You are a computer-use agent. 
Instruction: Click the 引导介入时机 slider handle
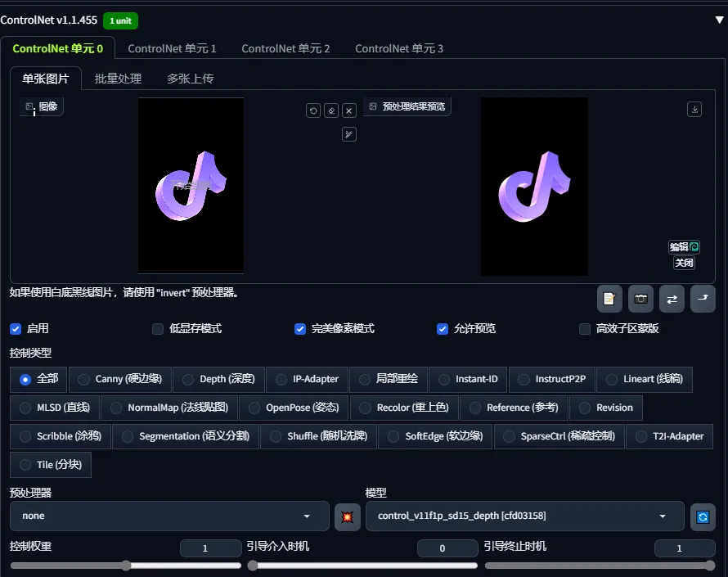pyautogui.click(x=253, y=566)
